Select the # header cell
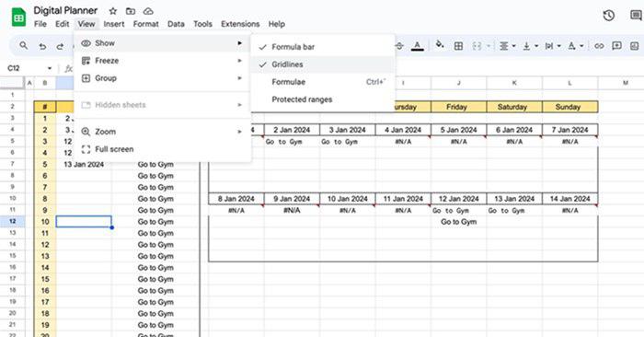This screenshot has width=644, height=337. 45,107
